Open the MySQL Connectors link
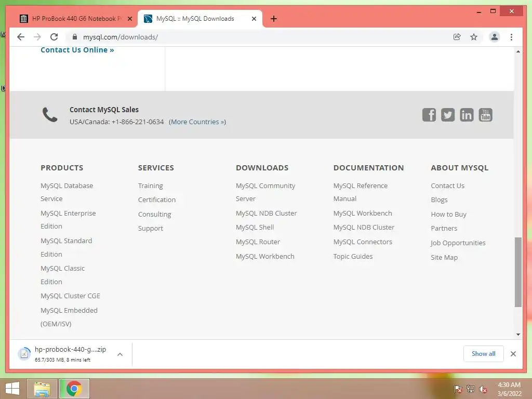The width and height of the screenshot is (532, 399). [x=362, y=242]
